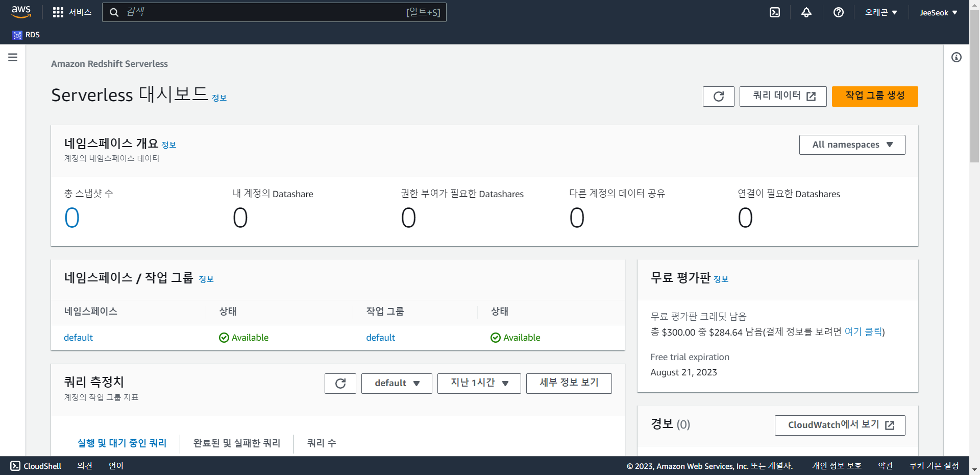980x475 pixels.
Task: Click the 네임스페이스 column header
Action: [x=90, y=311]
